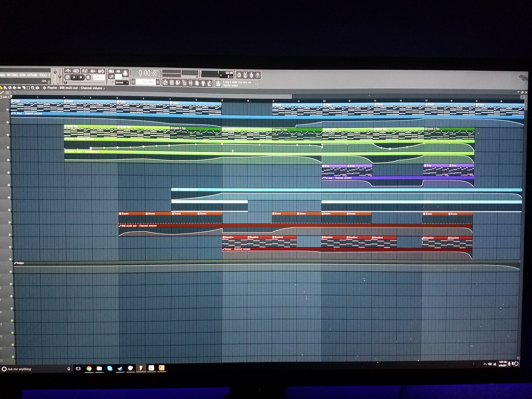532x399 pixels.
Task: Toggle pattern/song mode loop button
Action: (x=67, y=77)
